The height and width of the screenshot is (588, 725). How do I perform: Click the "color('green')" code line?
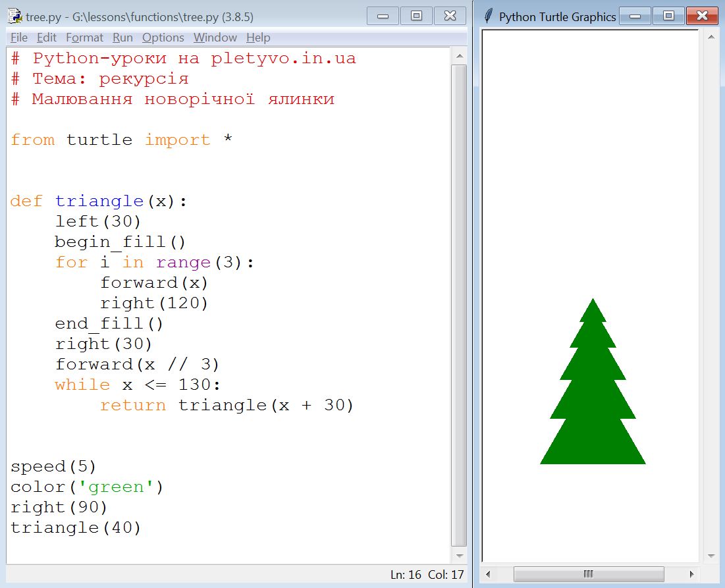[x=87, y=487]
